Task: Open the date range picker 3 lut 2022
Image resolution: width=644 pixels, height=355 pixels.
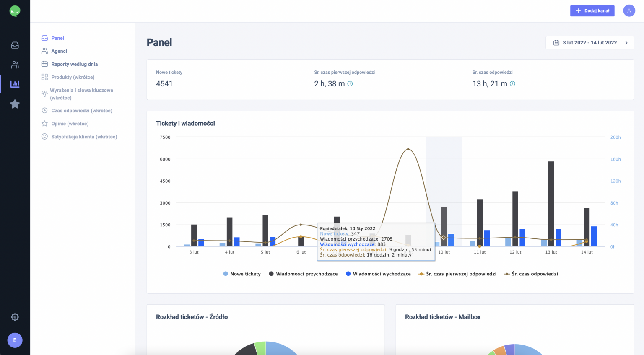Action: pyautogui.click(x=585, y=43)
